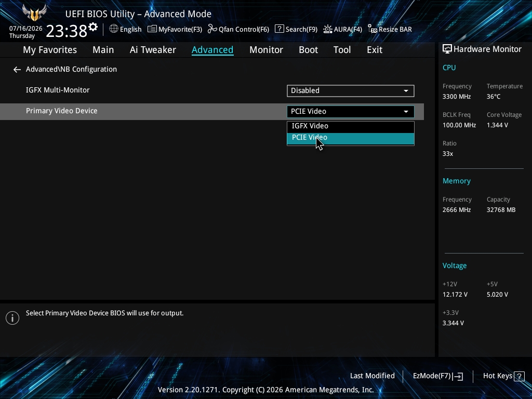The image size is (532, 399).
Task: Open the Monitor tab
Action: coord(267,50)
